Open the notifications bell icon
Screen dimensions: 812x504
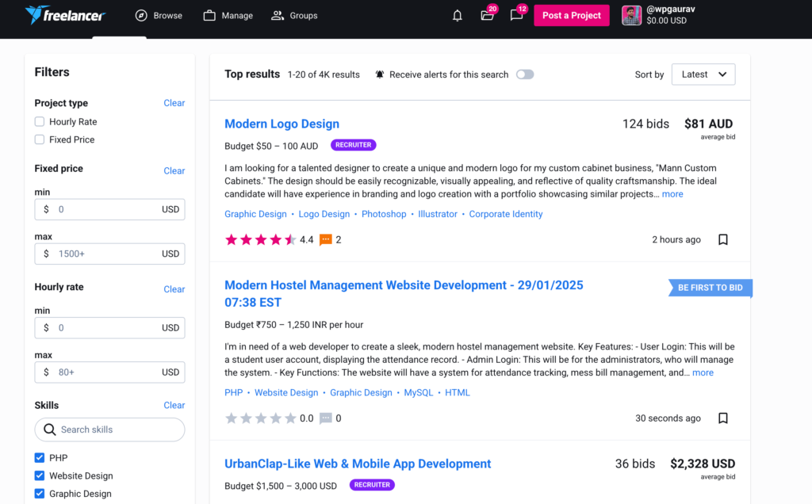[458, 16]
